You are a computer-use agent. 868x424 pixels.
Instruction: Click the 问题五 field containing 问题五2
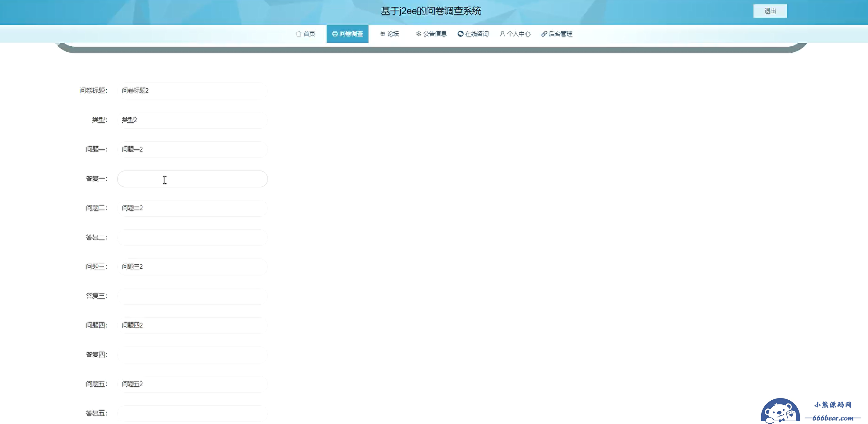click(x=192, y=384)
